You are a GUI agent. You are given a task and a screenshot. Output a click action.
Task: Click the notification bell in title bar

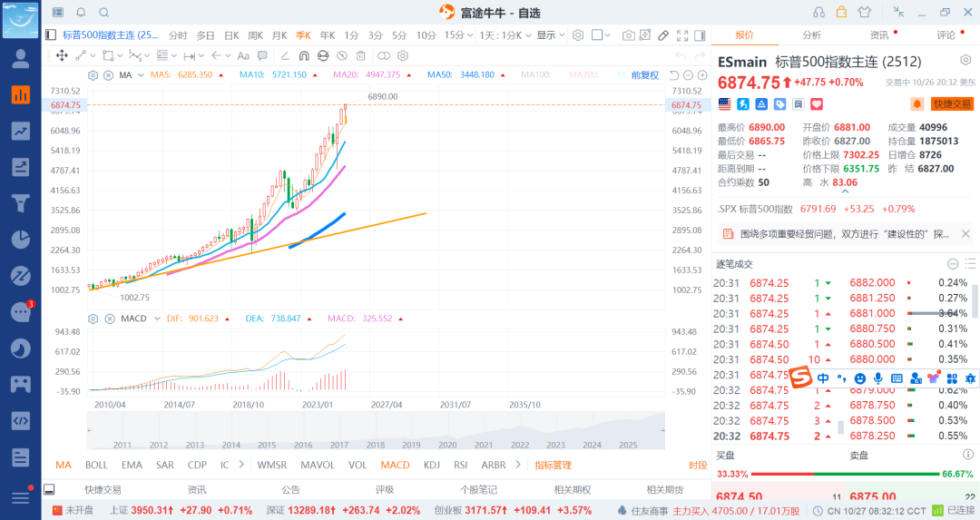point(82,12)
